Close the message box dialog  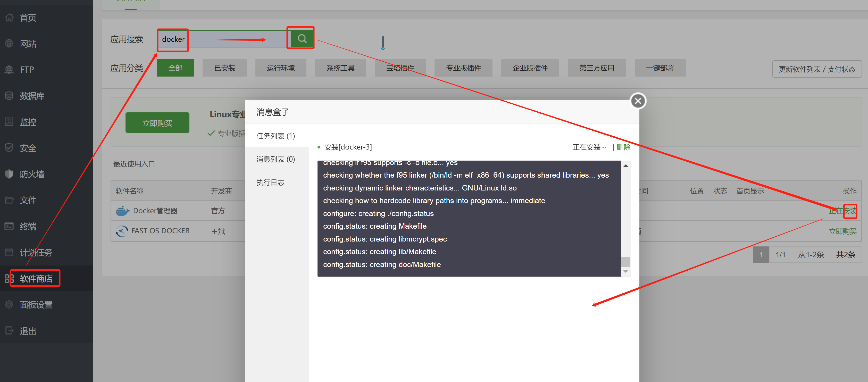point(638,101)
